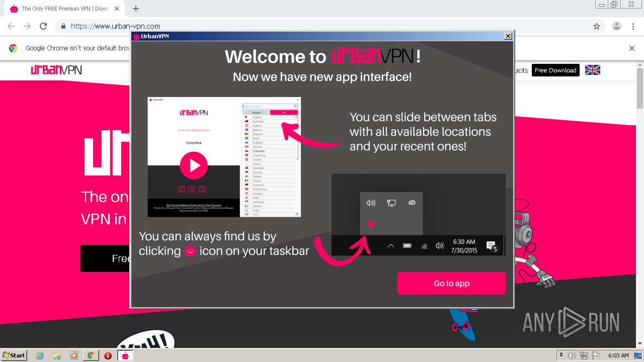Open the Windows Start menu

[x=14, y=355]
